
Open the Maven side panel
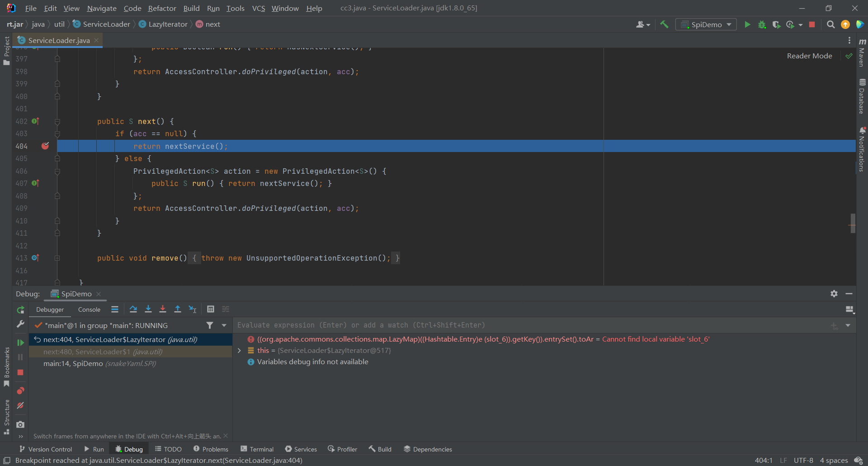pos(862,52)
